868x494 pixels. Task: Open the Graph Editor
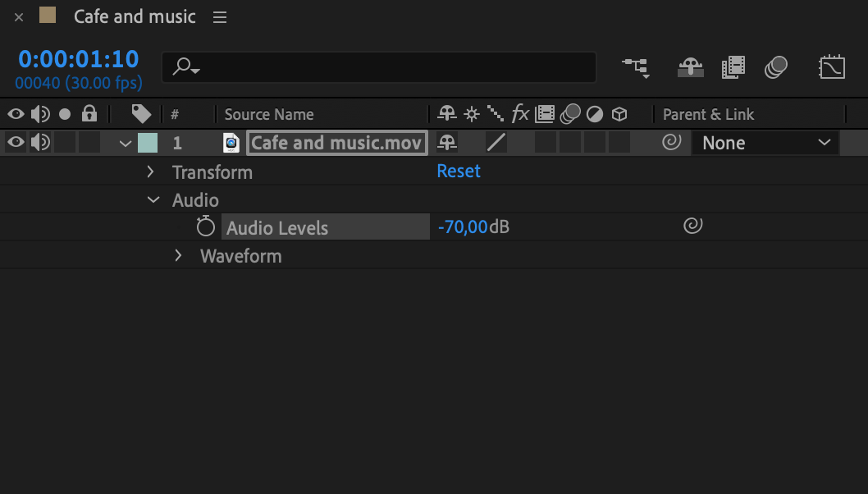tap(832, 67)
